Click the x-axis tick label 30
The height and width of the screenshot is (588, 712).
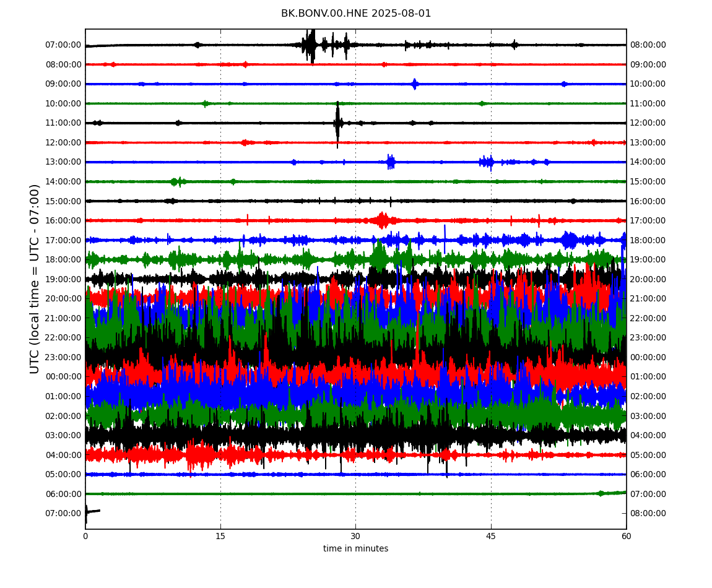tap(355, 536)
